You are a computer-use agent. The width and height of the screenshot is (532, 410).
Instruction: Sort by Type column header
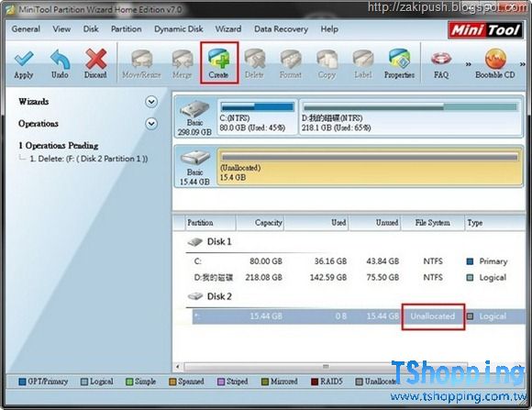[x=494, y=223]
